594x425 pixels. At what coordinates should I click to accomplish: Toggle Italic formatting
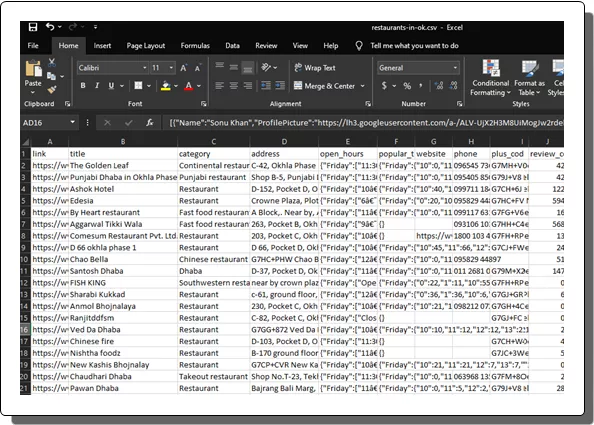(97, 86)
